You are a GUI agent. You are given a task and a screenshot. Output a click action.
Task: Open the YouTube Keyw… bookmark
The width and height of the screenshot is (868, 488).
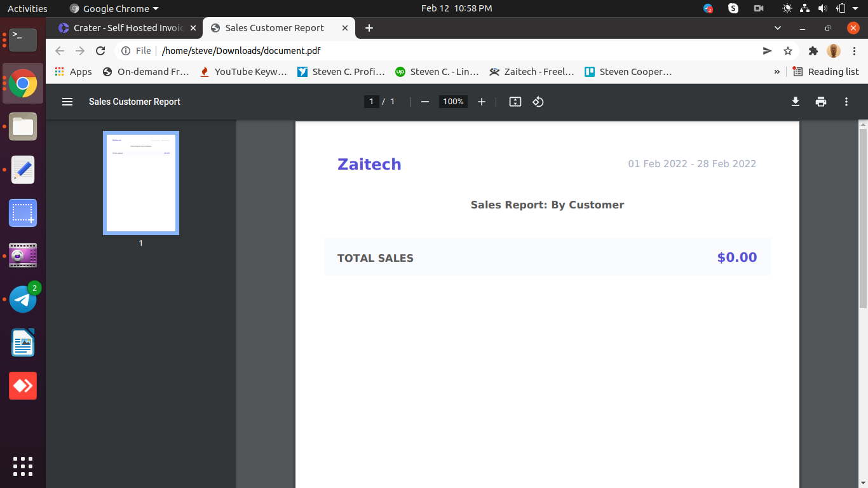pos(243,72)
